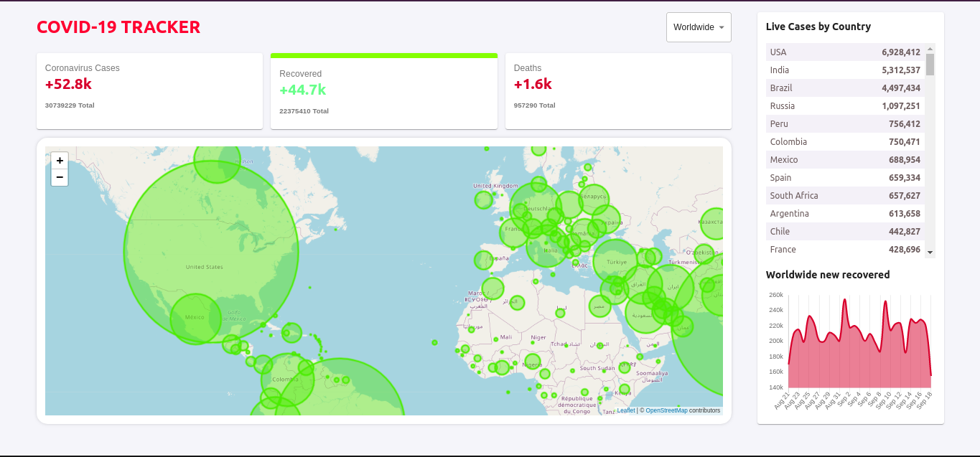This screenshot has width=980, height=457.
Task: Select the Deaths stats card
Action: coord(617,91)
